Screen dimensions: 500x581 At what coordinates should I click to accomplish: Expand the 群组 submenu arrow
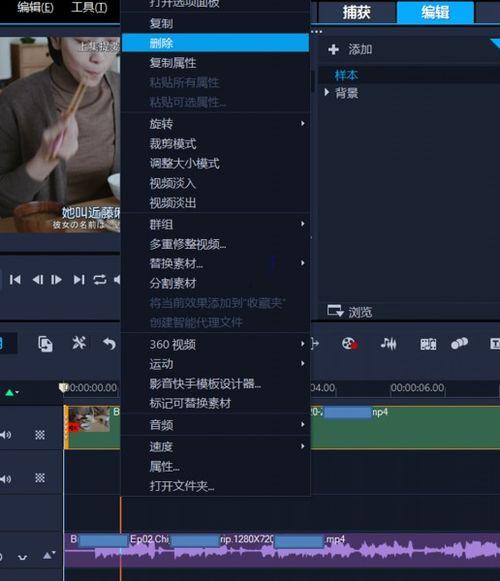click(303, 224)
